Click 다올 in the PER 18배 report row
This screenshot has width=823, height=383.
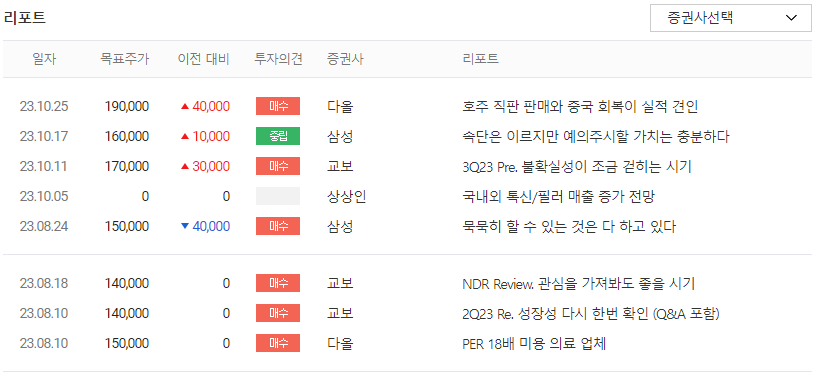[x=340, y=344]
